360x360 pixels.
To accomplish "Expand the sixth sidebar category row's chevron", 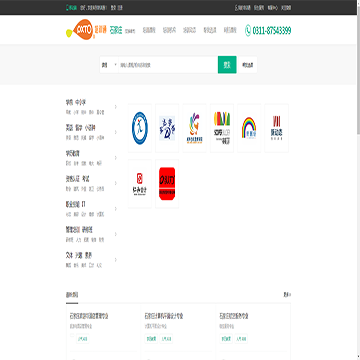I will (116, 234).
